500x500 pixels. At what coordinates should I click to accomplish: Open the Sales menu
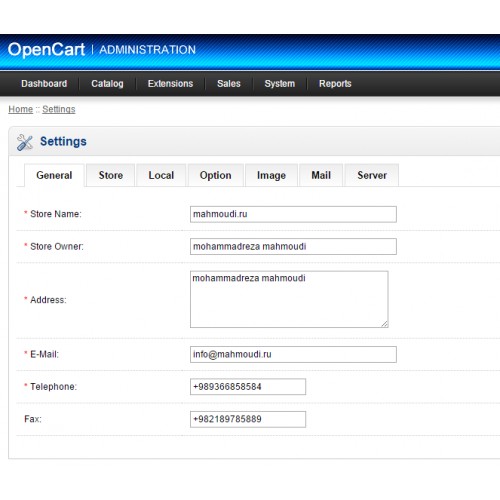click(x=229, y=84)
